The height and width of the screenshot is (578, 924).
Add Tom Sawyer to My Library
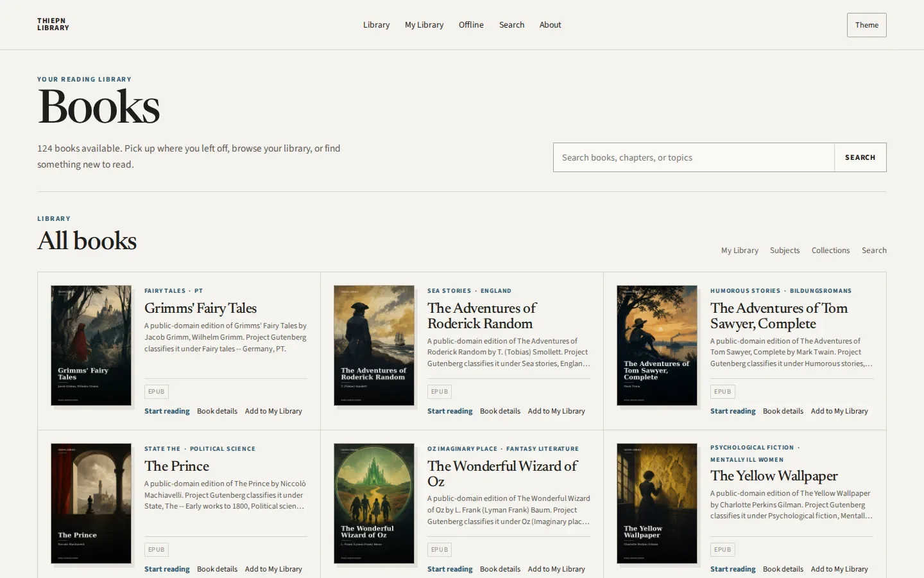click(839, 411)
